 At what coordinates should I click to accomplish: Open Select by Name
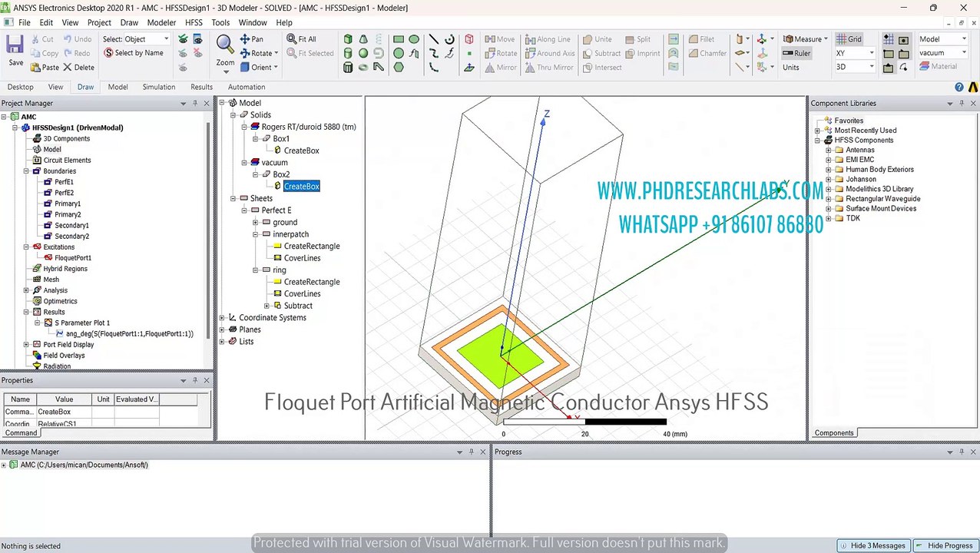(x=133, y=53)
